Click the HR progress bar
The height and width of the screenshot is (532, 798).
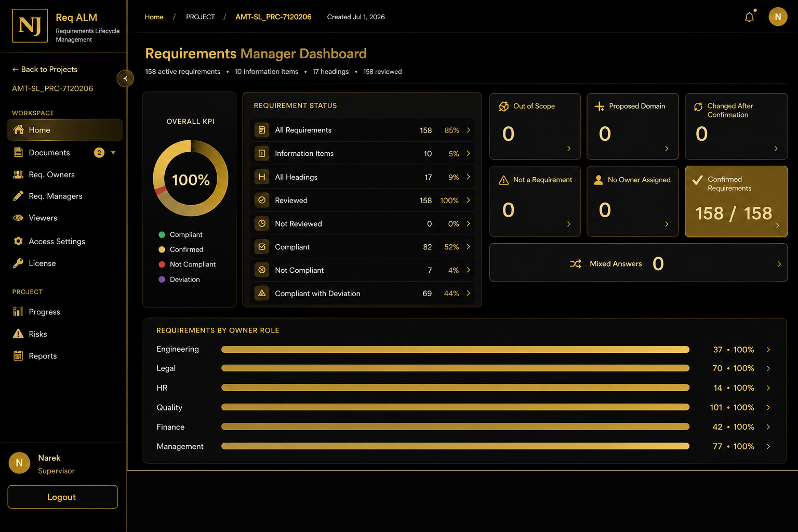[455, 388]
